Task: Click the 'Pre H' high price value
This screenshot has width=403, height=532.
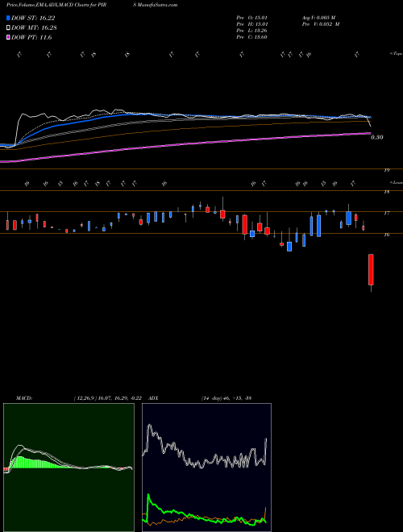Action: 260,24
